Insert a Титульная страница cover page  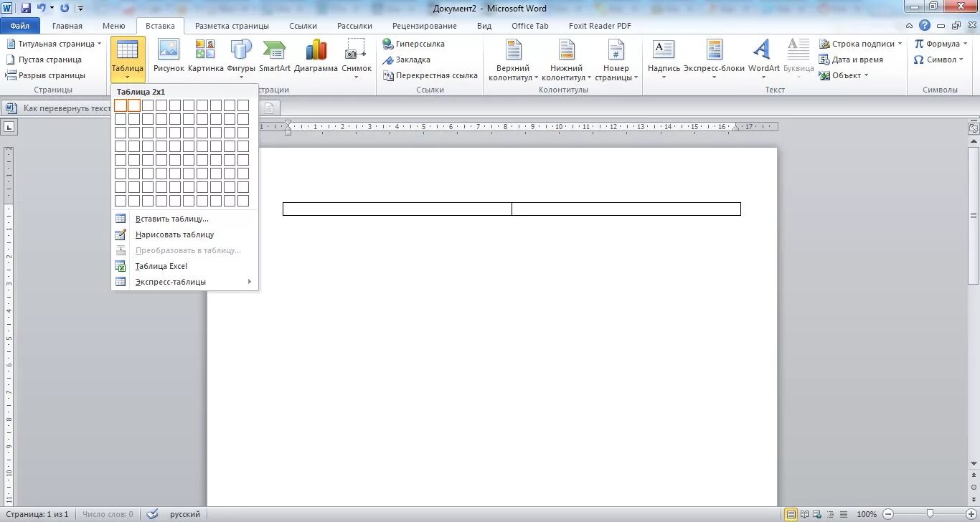point(53,44)
